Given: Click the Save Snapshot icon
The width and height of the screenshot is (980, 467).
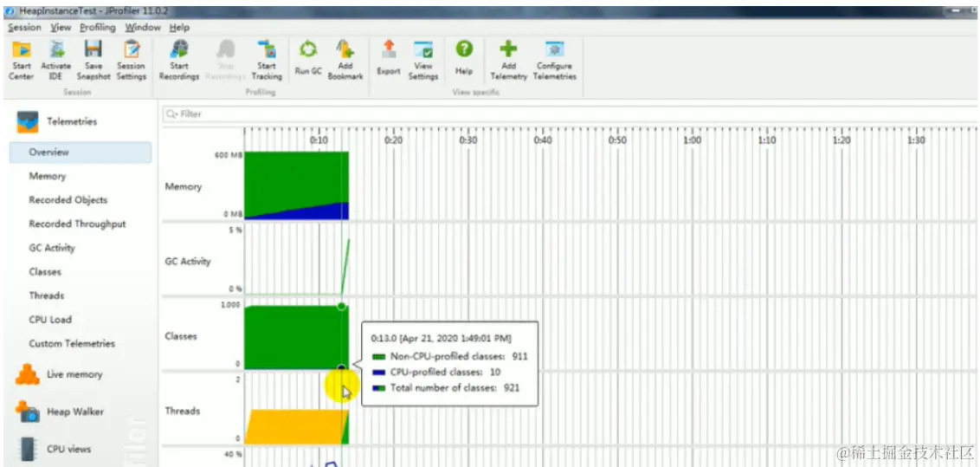Looking at the screenshot, I should click(x=93, y=49).
